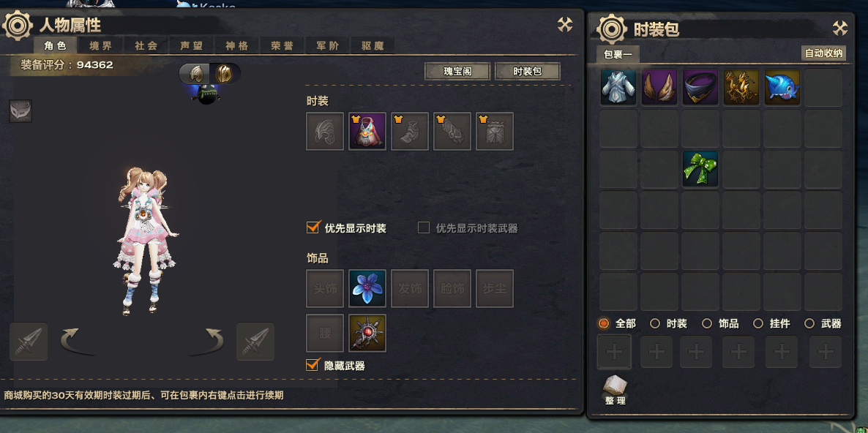Select the 饰品 filter radio button
Image resolution: width=868 pixels, height=433 pixels.
(x=707, y=323)
